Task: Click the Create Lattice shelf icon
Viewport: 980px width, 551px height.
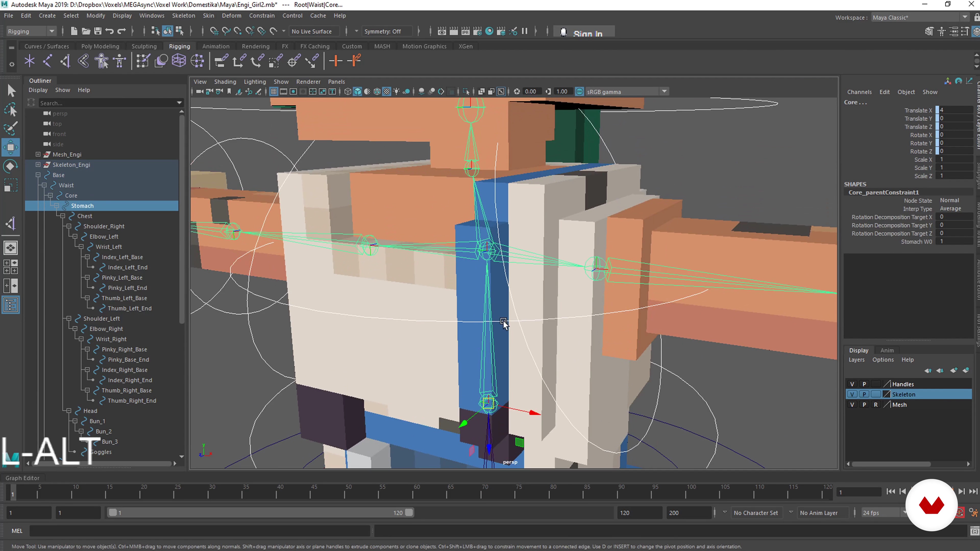Action: (179, 61)
